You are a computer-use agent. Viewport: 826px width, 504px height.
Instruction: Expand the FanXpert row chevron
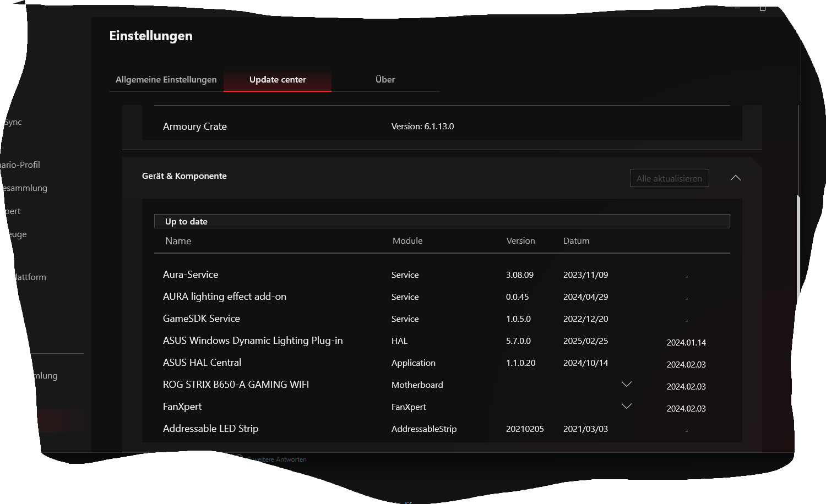[x=627, y=406]
